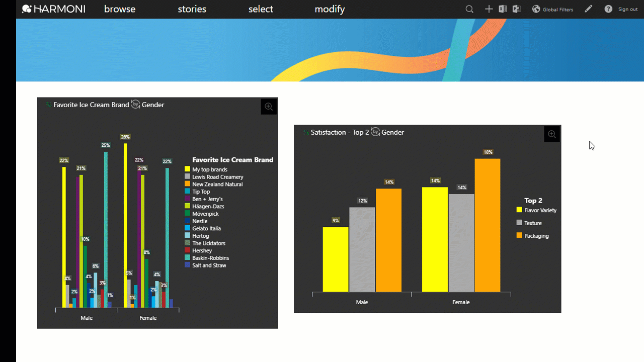Export to PowerPoint icon

(x=517, y=9)
